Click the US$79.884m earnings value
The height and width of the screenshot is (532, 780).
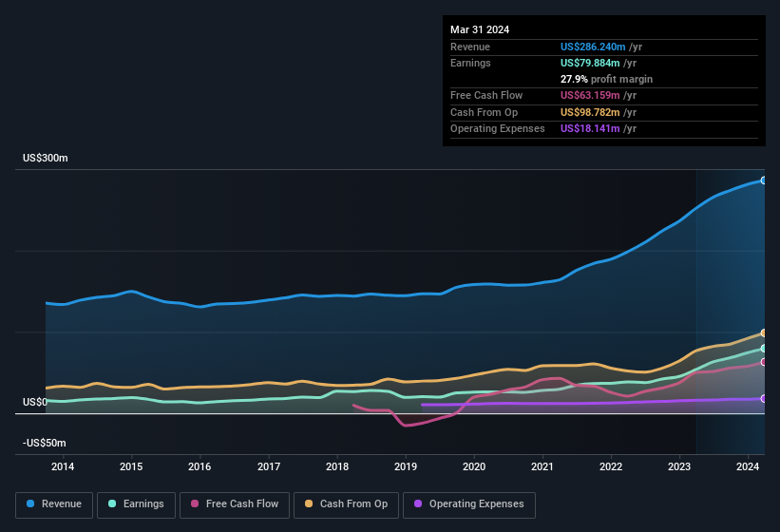590,63
